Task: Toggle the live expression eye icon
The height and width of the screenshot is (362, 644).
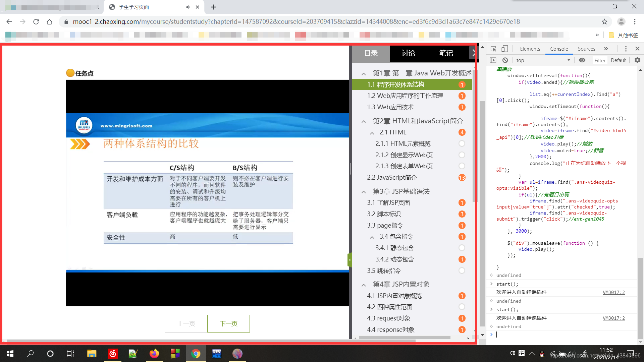Action: click(x=582, y=60)
